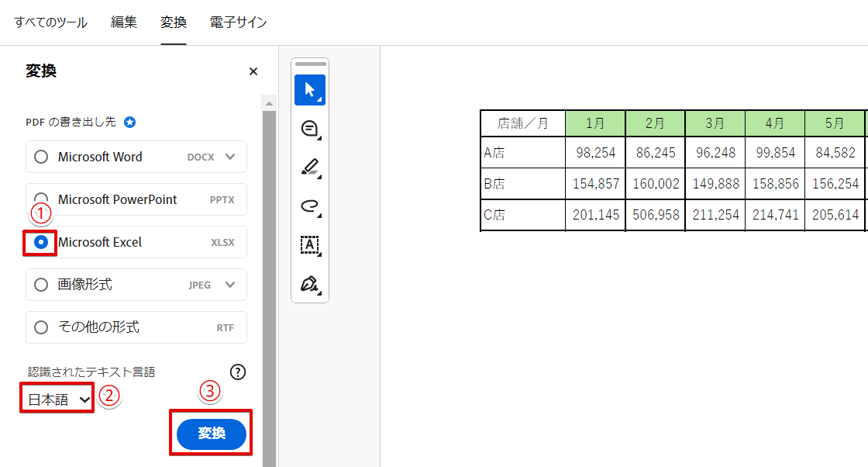Close the 変換 panel

pyautogui.click(x=253, y=71)
